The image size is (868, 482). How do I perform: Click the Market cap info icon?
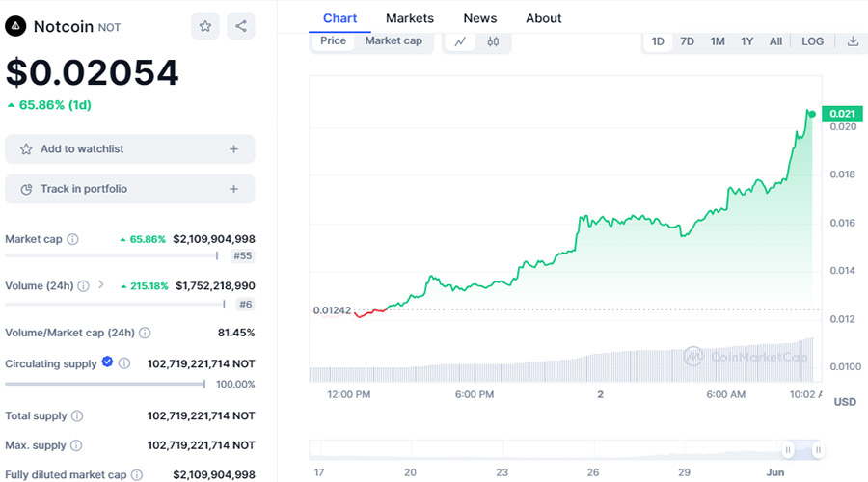(x=72, y=239)
